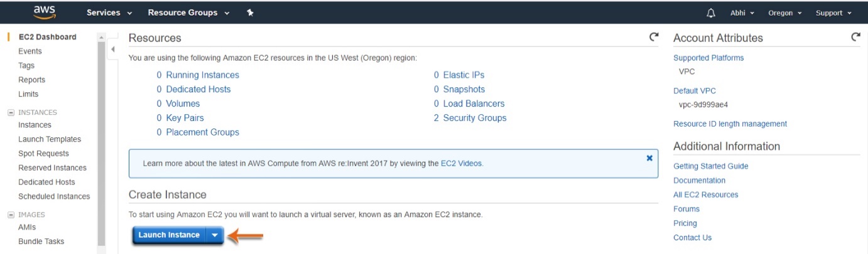The image size is (868, 254).
Task: Open the Abhi account dropdown
Action: click(x=742, y=13)
